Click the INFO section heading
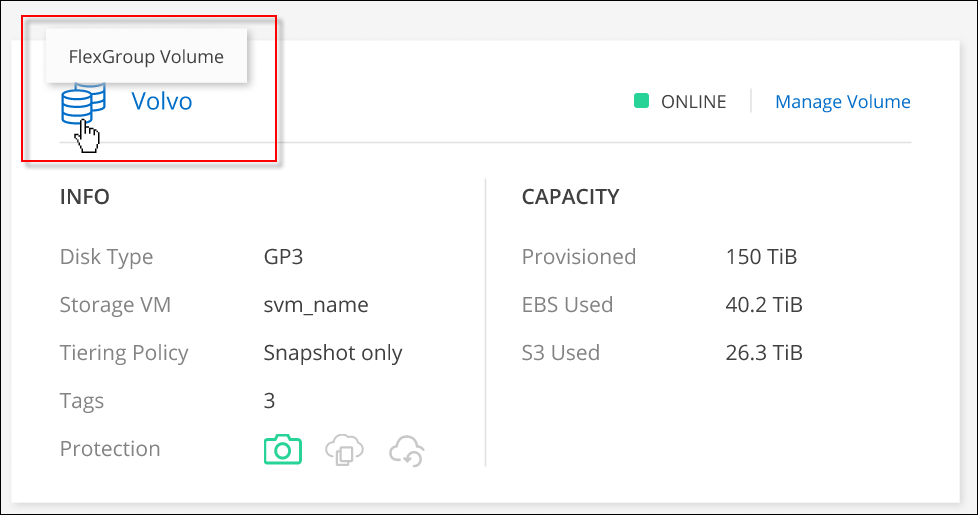 click(x=85, y=197)
